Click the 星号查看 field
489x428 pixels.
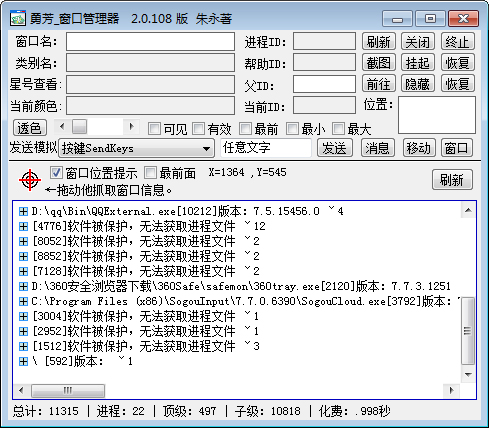click(x=150, y=84)
